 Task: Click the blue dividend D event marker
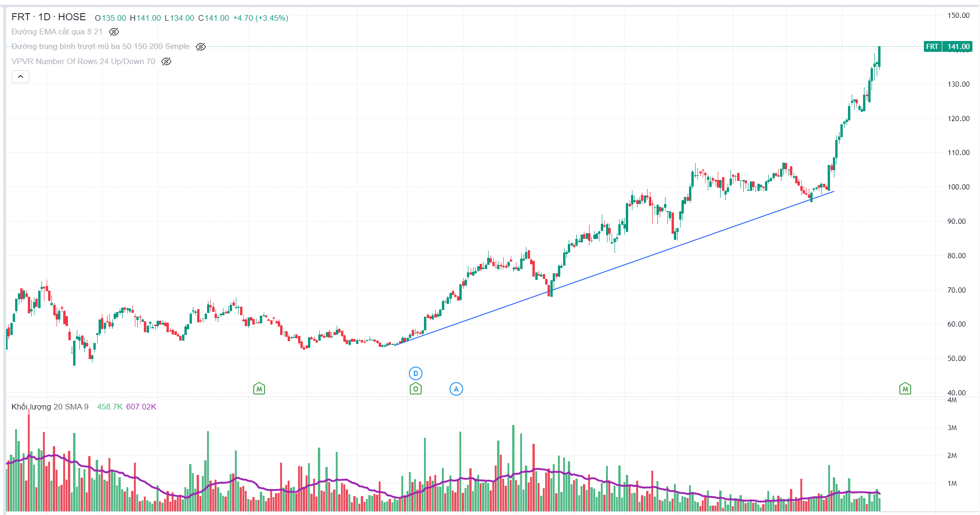[x=415, y=374]
